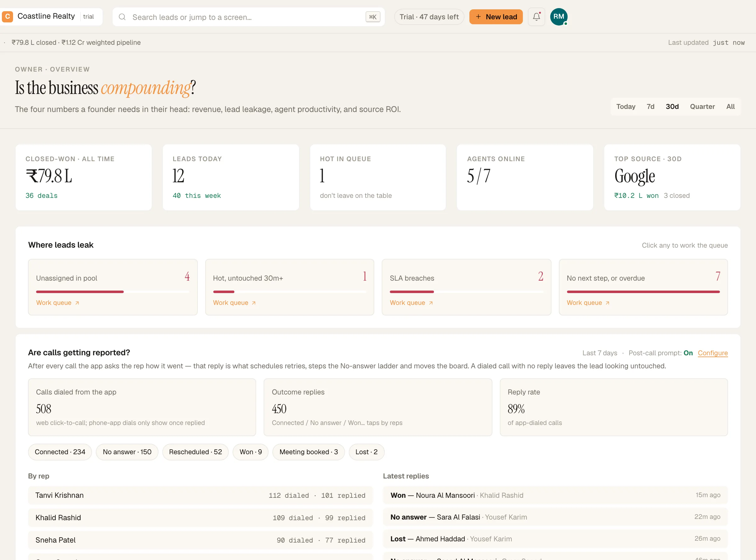This screenshot has width=756, height=560.
Task: Click the Calls dialed from the app card
Action: [x=142, y=407]
